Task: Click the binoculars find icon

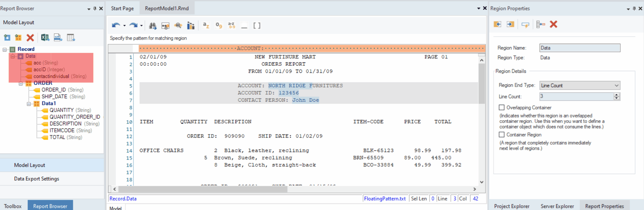Action: [153, 26]
